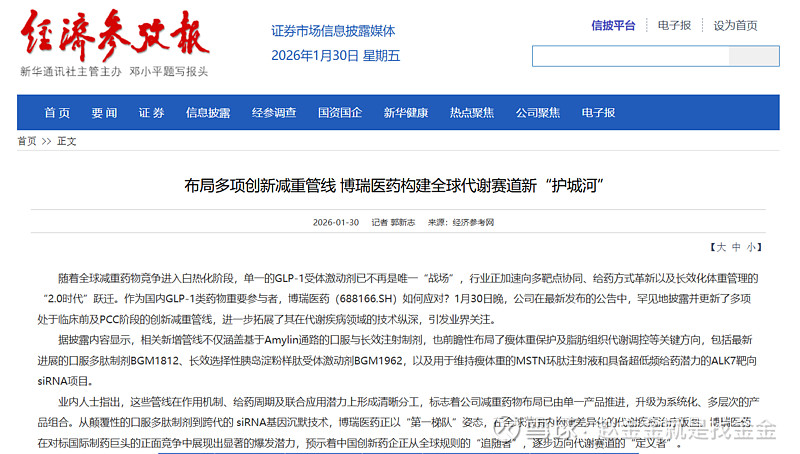Open the 信披平台 link at top
800x454 pixels.
pyautogui.click(x=613, y=25)
